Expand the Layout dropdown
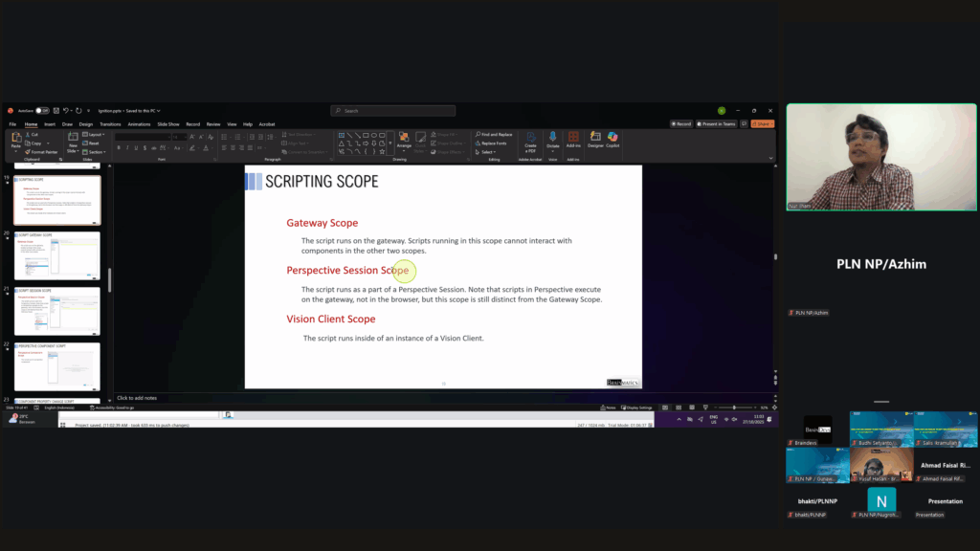 pyautogui.click(x=94, y=134)
